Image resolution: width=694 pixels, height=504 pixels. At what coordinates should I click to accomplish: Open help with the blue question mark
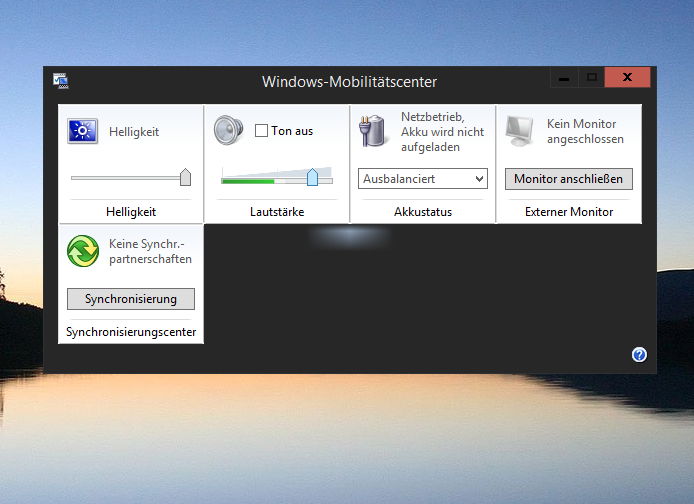[x=639, y=354]
